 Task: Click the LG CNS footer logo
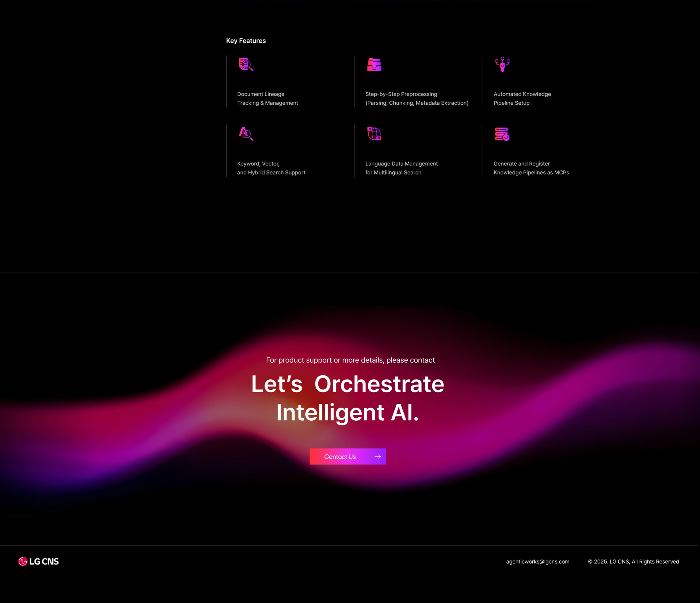[38, 561]
